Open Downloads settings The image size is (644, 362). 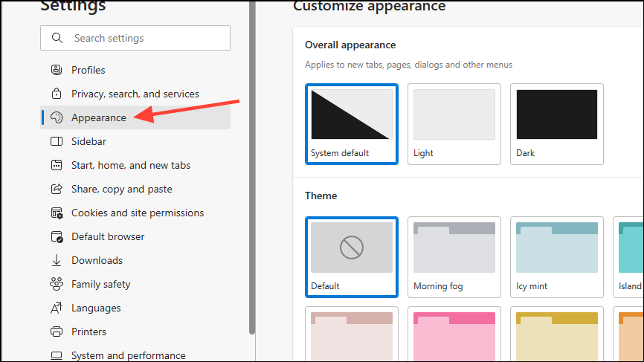(x=135, y=260)
